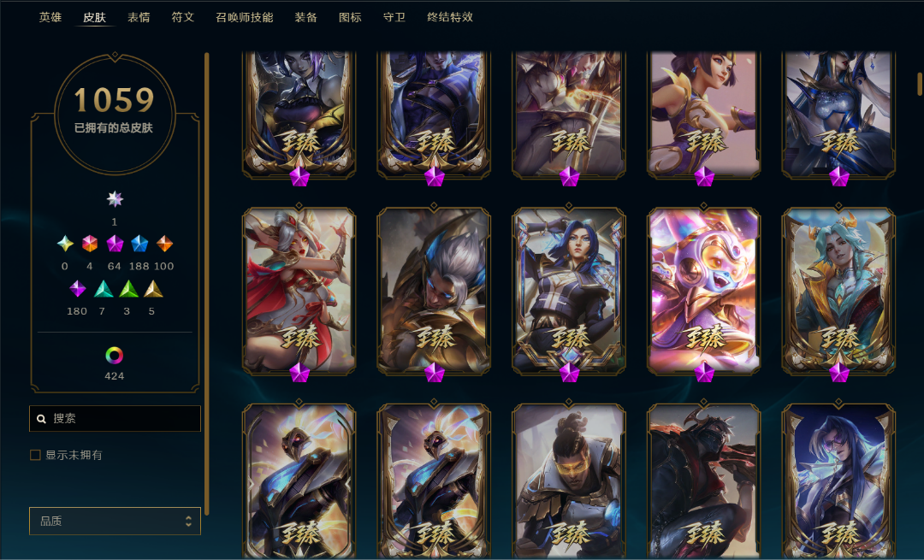Select the orange gem icon above 100
Viewport: 924px width, 560px height.
[x=164, y=243]
